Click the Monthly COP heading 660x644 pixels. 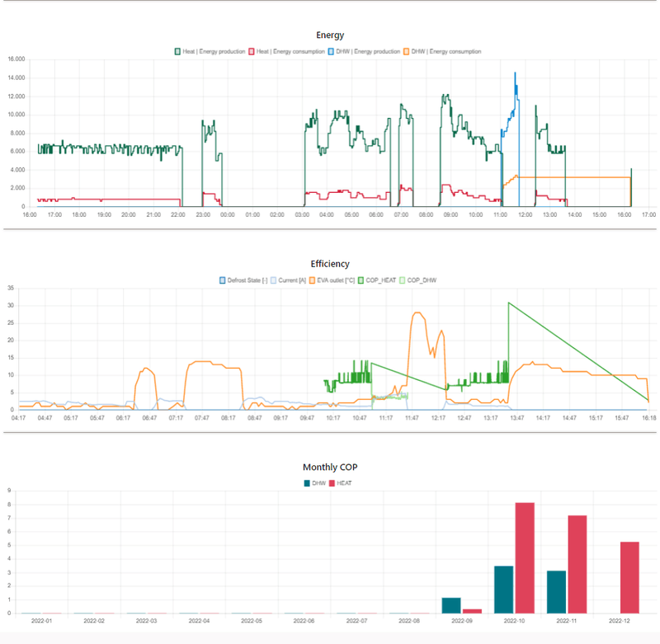[330, 467]
